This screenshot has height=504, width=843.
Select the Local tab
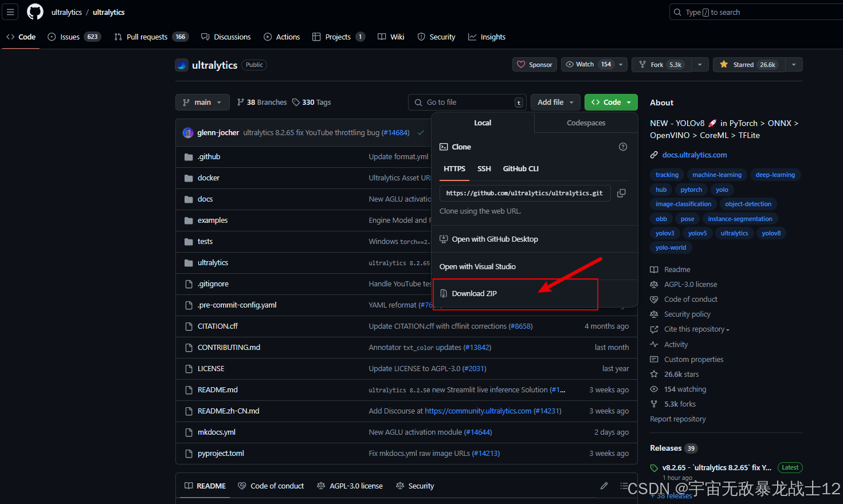[x=483, y=123]
